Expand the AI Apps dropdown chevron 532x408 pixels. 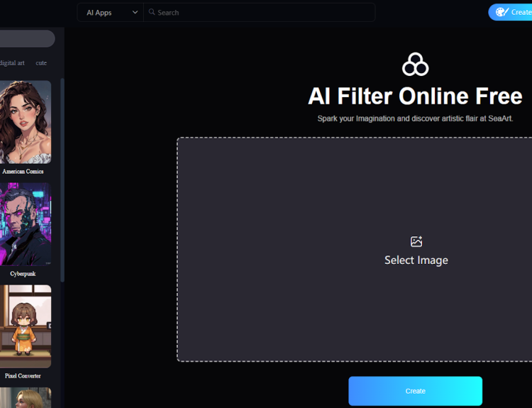tap(135, 12)
